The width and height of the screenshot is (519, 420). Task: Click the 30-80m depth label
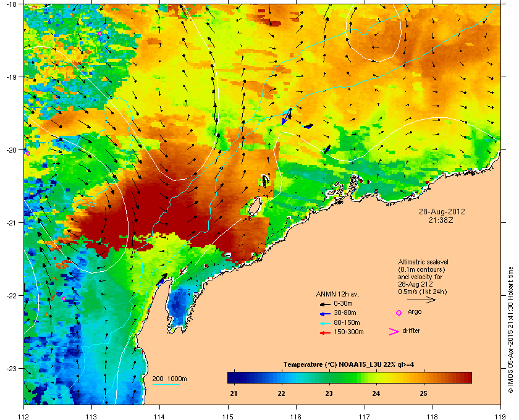(x=345, y=313)
